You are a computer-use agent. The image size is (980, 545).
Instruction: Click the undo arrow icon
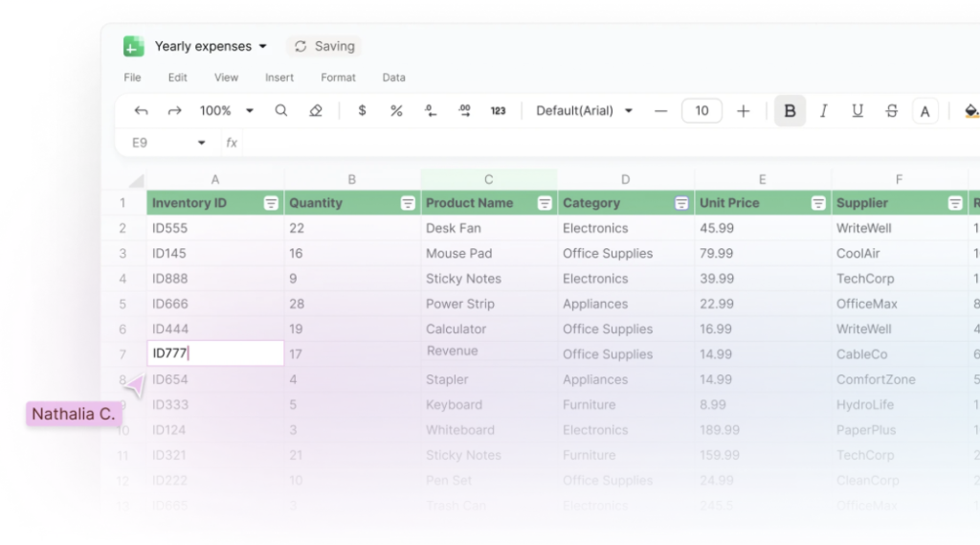coord(141,111)
